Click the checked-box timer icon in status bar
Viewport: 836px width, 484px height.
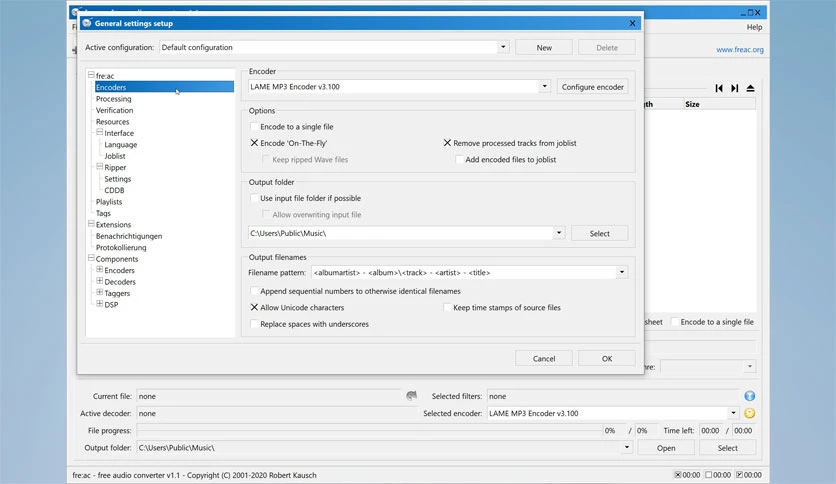tap(739, 475)
